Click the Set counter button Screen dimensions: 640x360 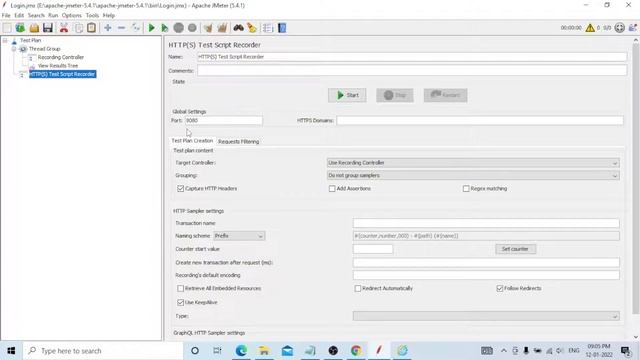(515, 249)
